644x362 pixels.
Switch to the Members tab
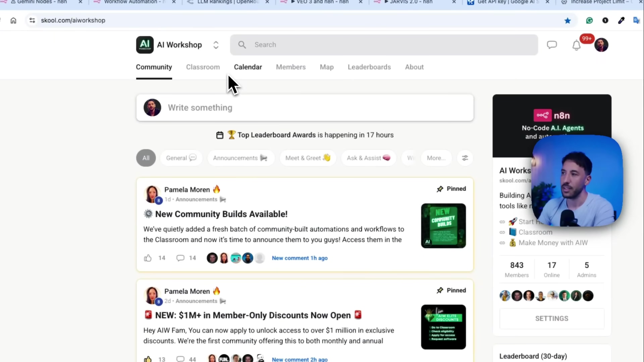291,67
